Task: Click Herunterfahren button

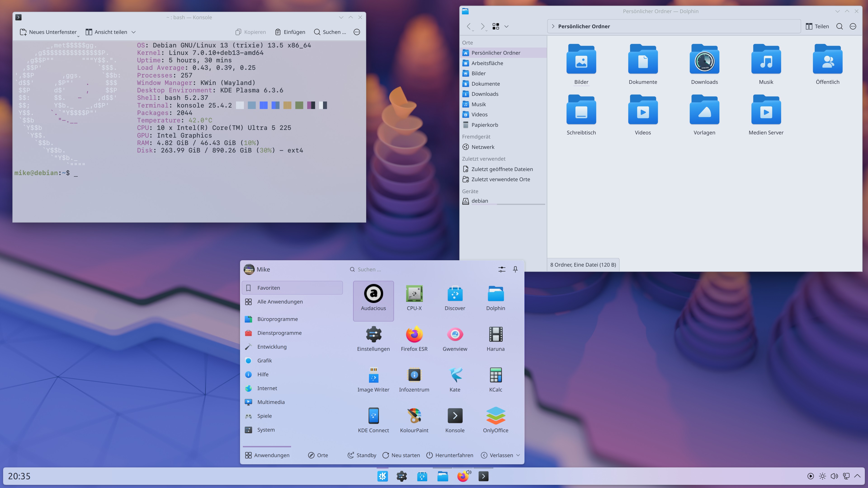Action: (x=450, y=455)
